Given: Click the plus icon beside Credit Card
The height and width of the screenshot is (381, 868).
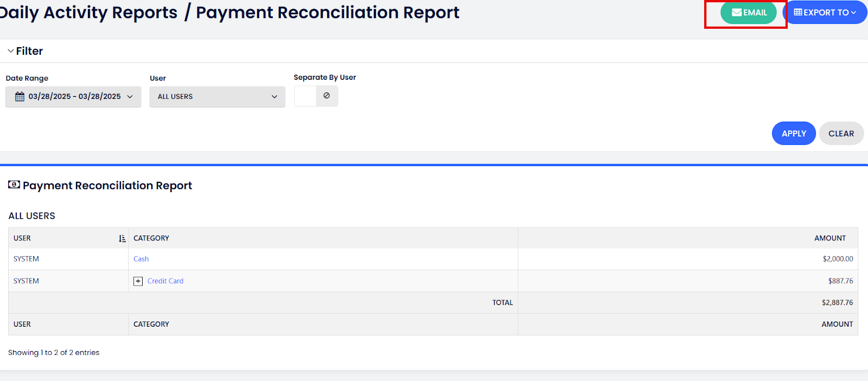Looking at the screenshot, I should point(138,281).
